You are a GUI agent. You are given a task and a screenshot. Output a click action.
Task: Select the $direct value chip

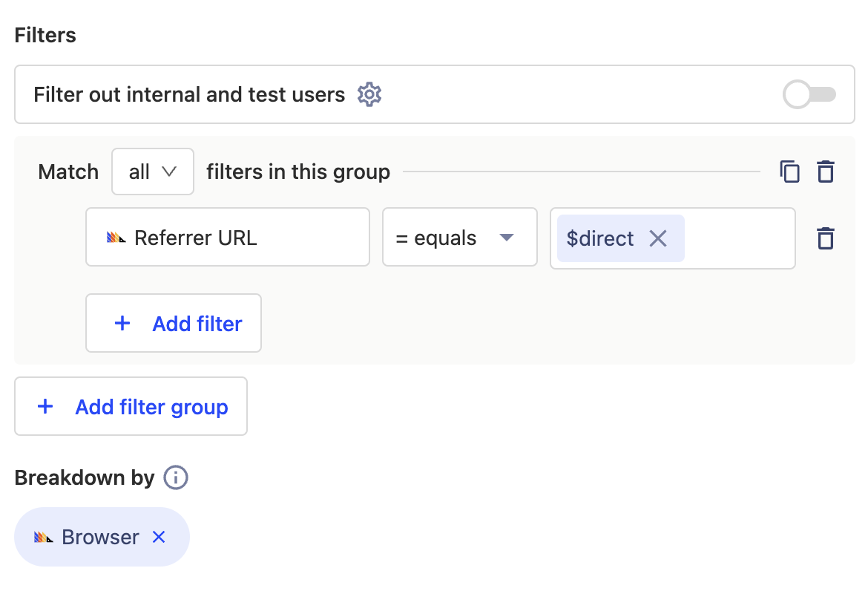[x=599, y=238]
